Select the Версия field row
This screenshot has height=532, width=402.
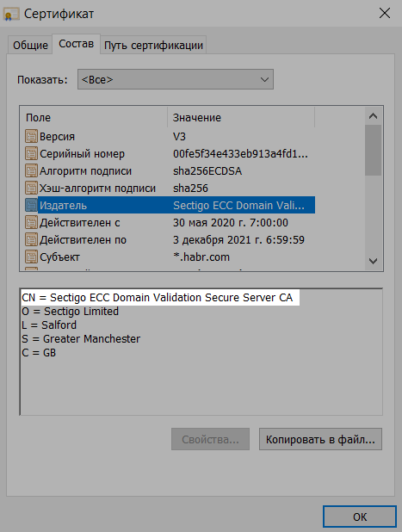tap(170, 136)
